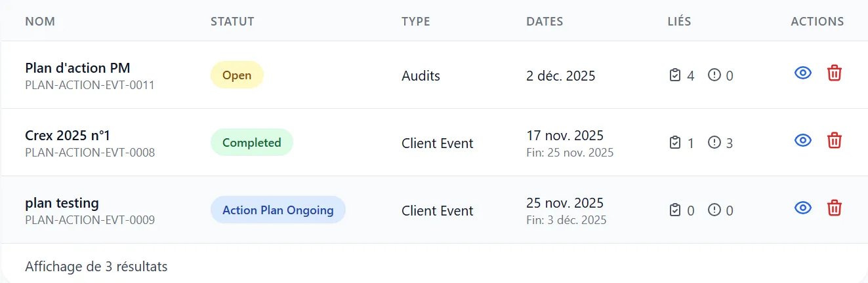Delete the Crex 2025 n°1 plan with the trash icon
This screenshot has height=283, width=868.
pos(834,140)
